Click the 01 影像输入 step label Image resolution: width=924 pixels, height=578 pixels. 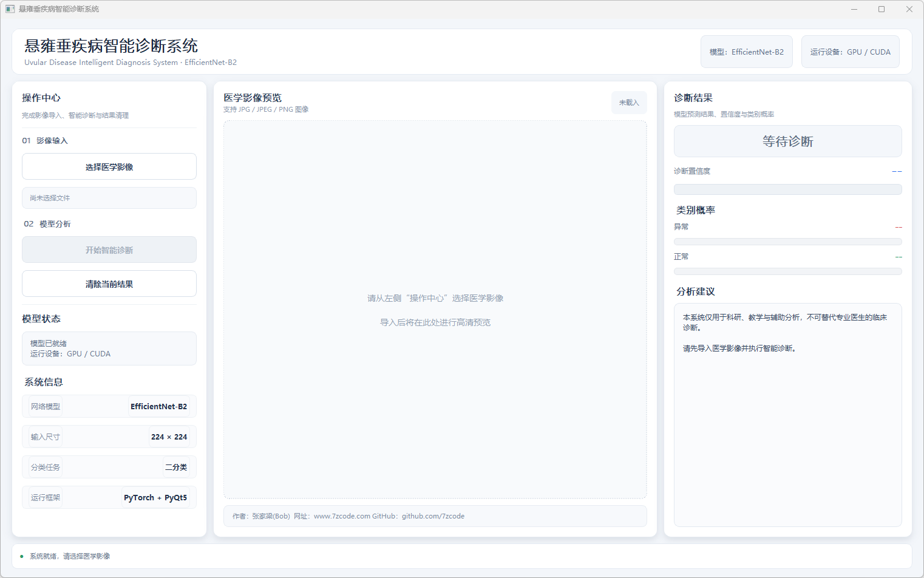(x=45, y=140)
